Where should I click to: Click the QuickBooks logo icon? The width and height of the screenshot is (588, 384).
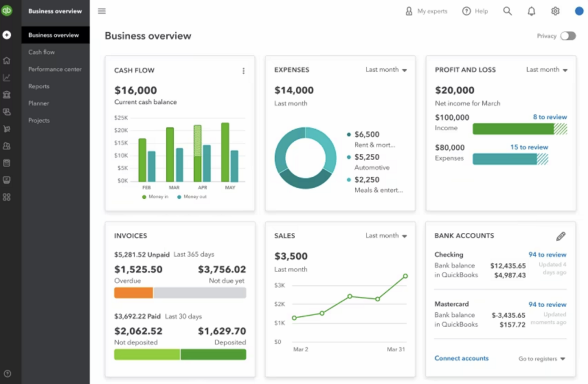pos(7,10)
